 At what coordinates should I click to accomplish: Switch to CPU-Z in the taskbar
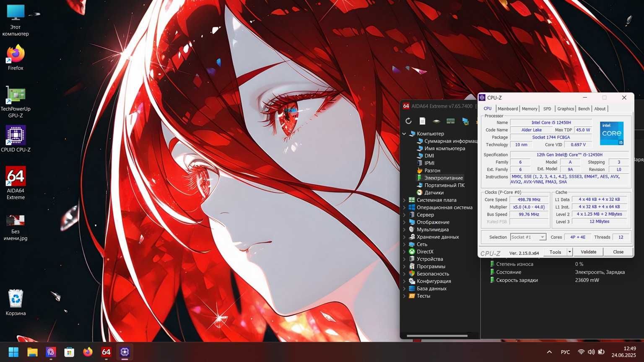(125, 352)
